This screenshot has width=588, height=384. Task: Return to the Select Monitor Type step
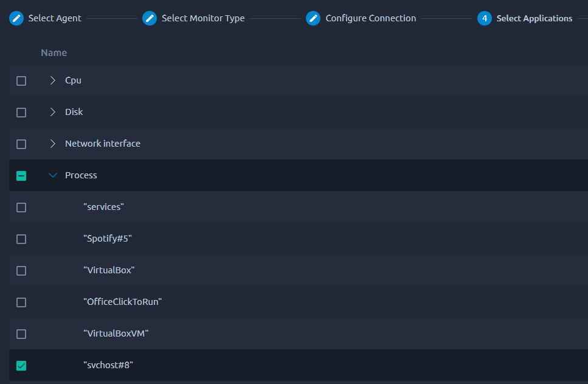[203, 18]
